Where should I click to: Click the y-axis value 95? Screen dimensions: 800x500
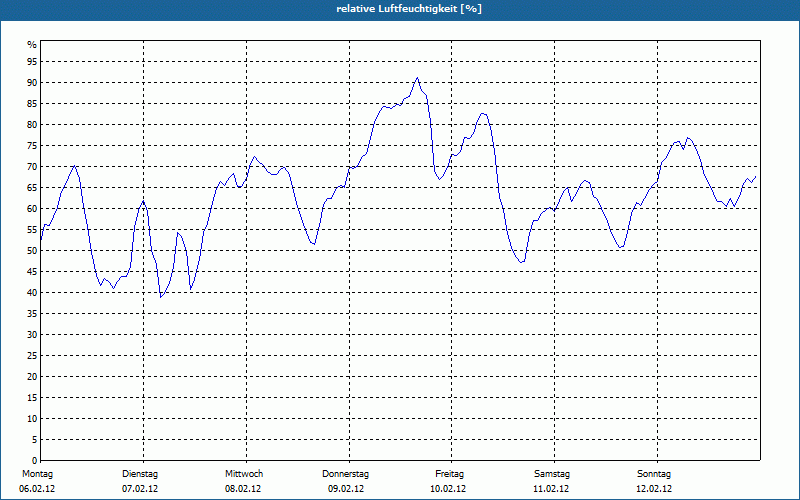32,62
